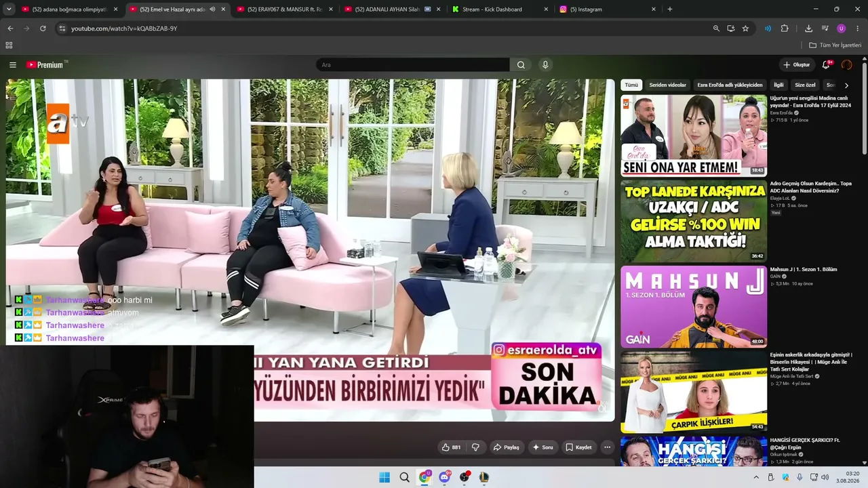Go back with the browser back arrow
The height and width of the screenshot is (488, 868).
click(10, 28)
